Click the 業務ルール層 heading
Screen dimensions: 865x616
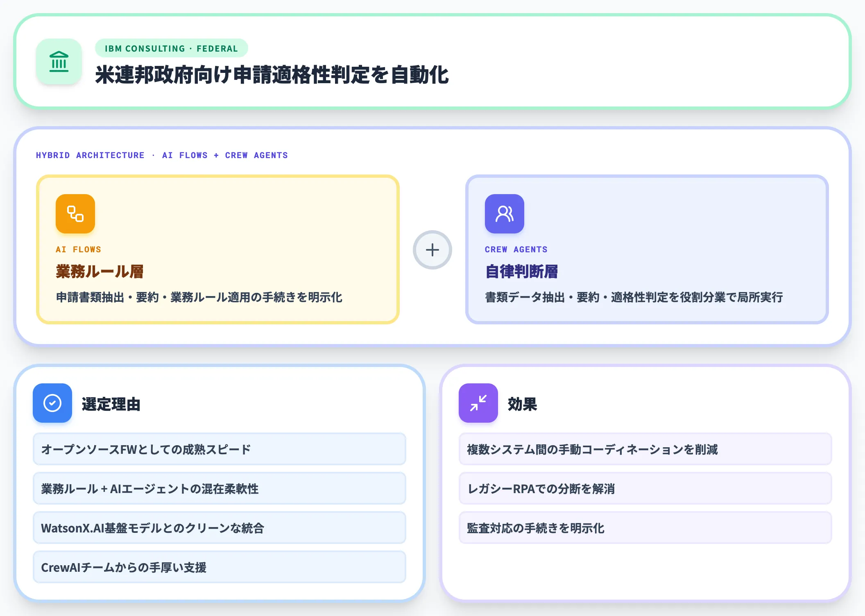[x=100, y=272]
